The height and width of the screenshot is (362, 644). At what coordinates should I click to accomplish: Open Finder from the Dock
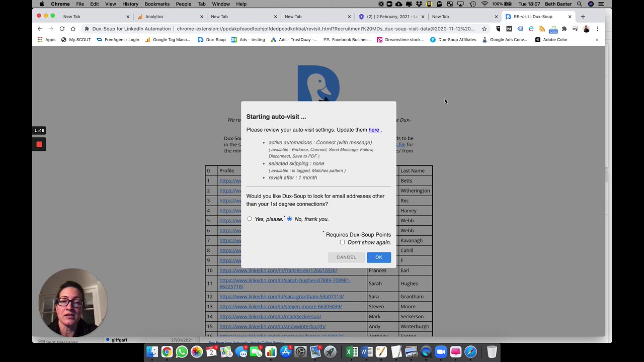click(152, 352)
